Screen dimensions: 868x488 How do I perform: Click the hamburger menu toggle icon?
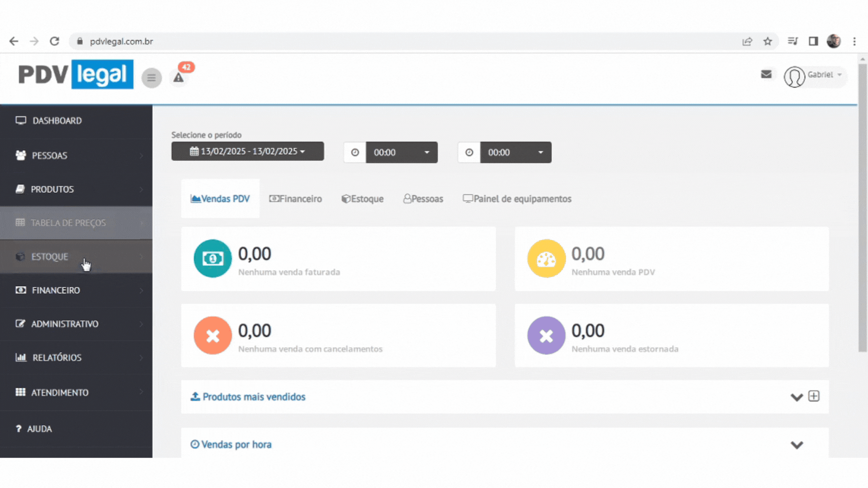[x=151, y=78]
